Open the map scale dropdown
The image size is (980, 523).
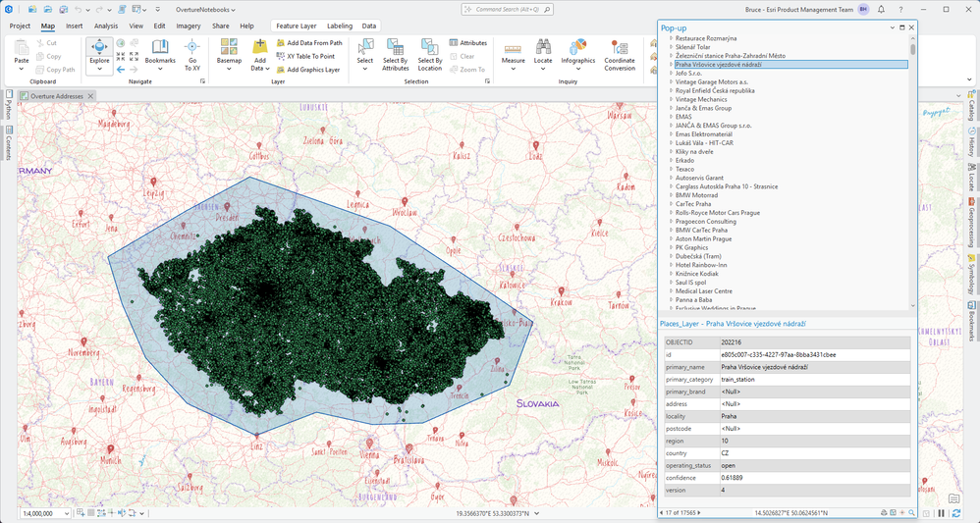[x=66, y=513]
